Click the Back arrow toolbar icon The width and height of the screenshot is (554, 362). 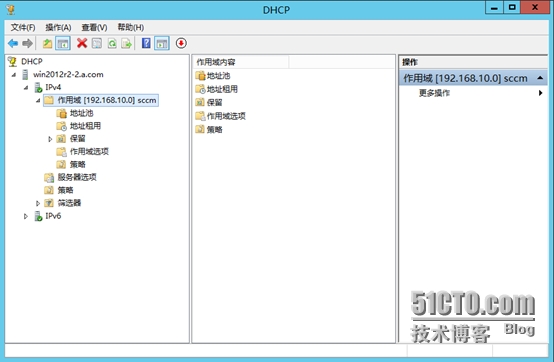(13, 43)
